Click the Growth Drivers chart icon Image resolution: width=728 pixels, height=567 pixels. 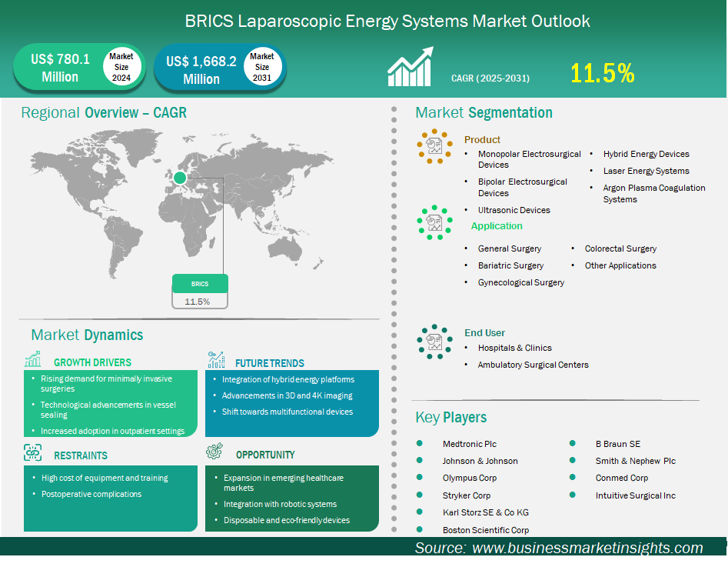[33, 360]
